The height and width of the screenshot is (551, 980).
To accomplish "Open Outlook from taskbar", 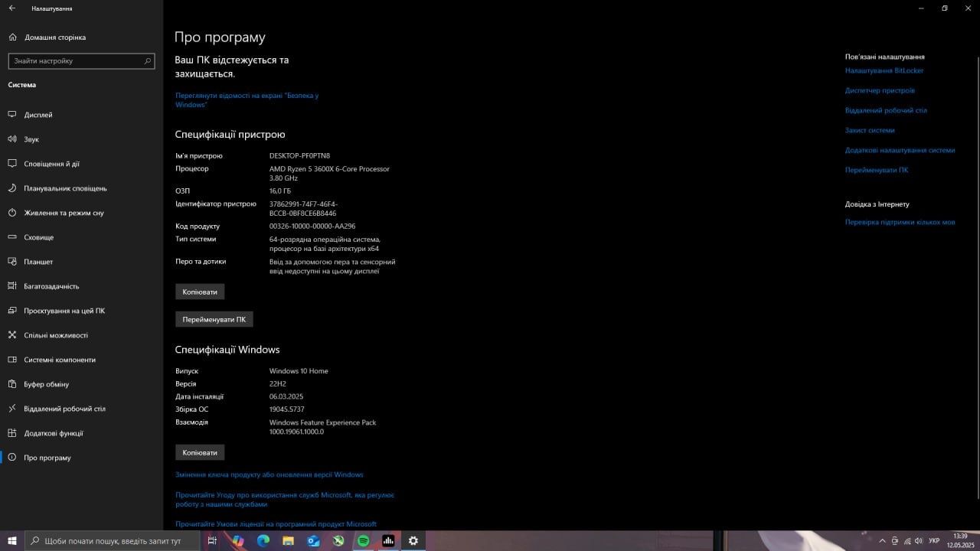I will point(313,541).
